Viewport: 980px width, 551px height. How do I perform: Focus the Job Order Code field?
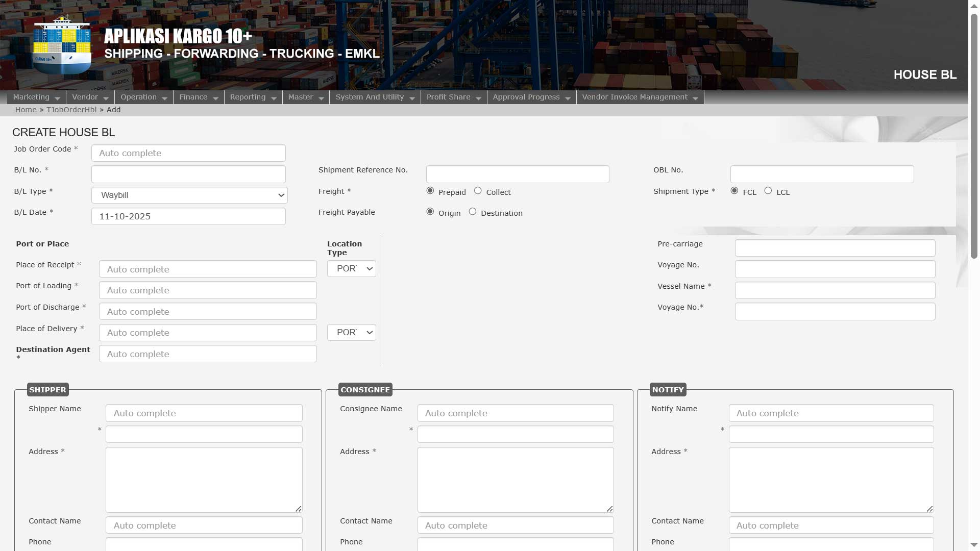point(188,153)
